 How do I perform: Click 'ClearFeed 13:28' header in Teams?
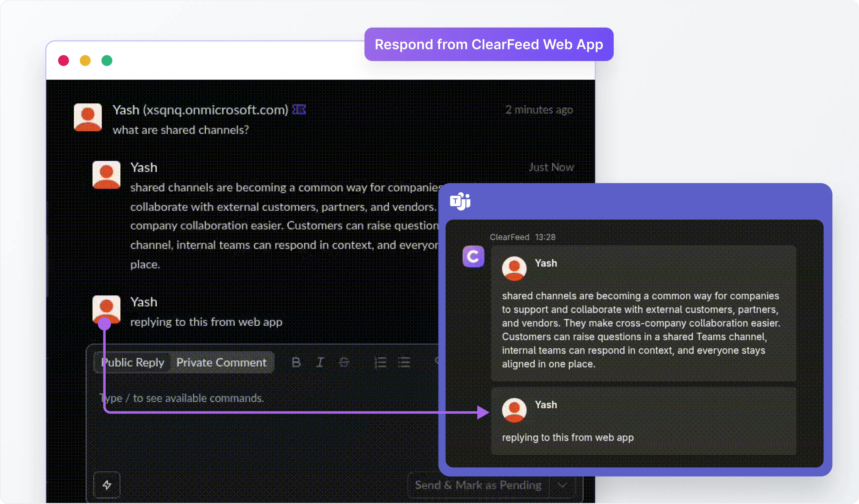point(523,237)
